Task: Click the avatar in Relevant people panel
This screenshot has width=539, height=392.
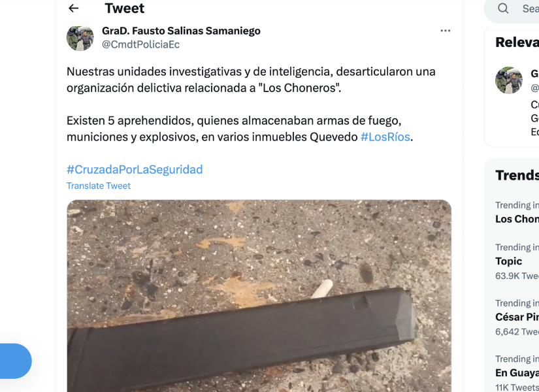Action: pyautogui.click(x=509, y=80)
